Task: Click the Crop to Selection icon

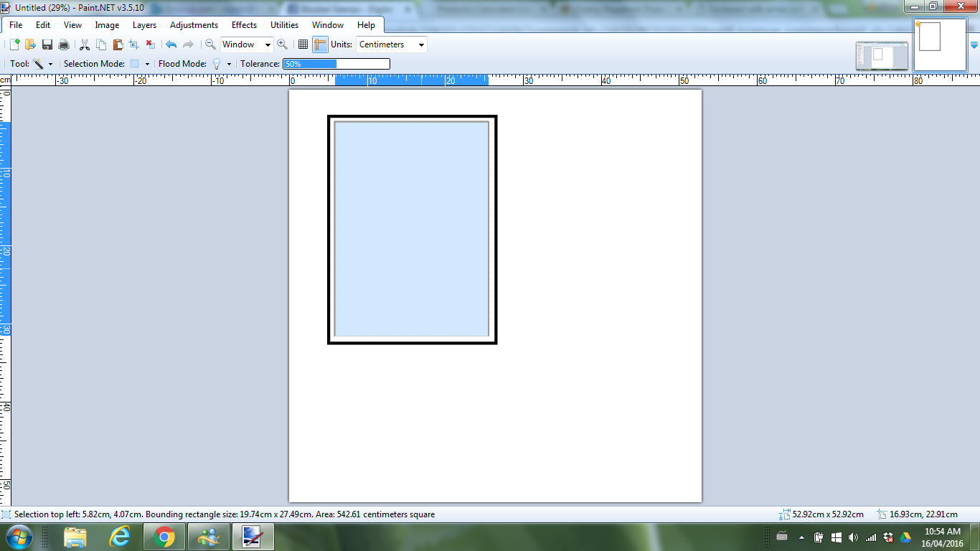Action: pyautogui.click(x=133, y=44)
